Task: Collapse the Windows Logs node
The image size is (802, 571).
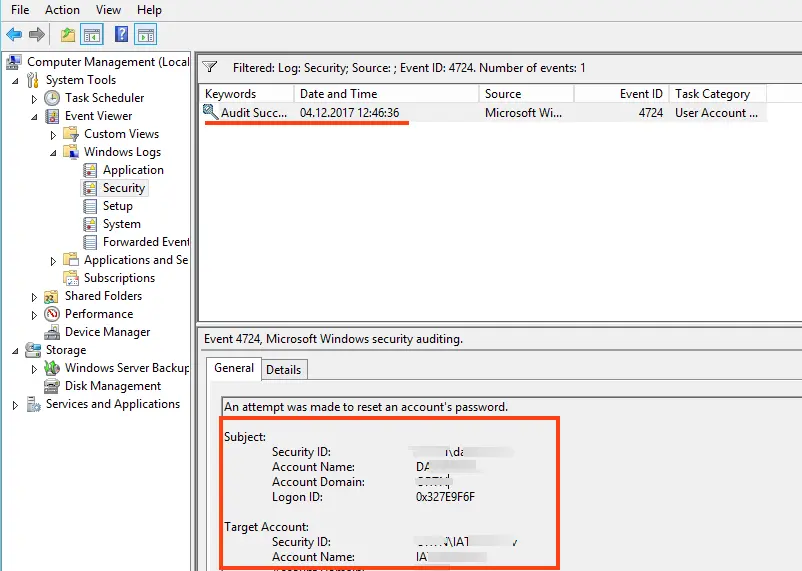Action: 53,153
